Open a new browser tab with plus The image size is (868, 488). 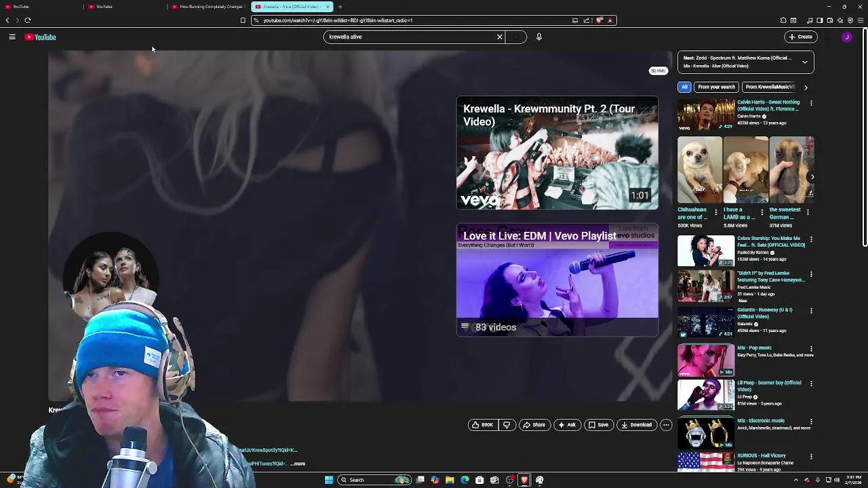[x=340, y=7]
